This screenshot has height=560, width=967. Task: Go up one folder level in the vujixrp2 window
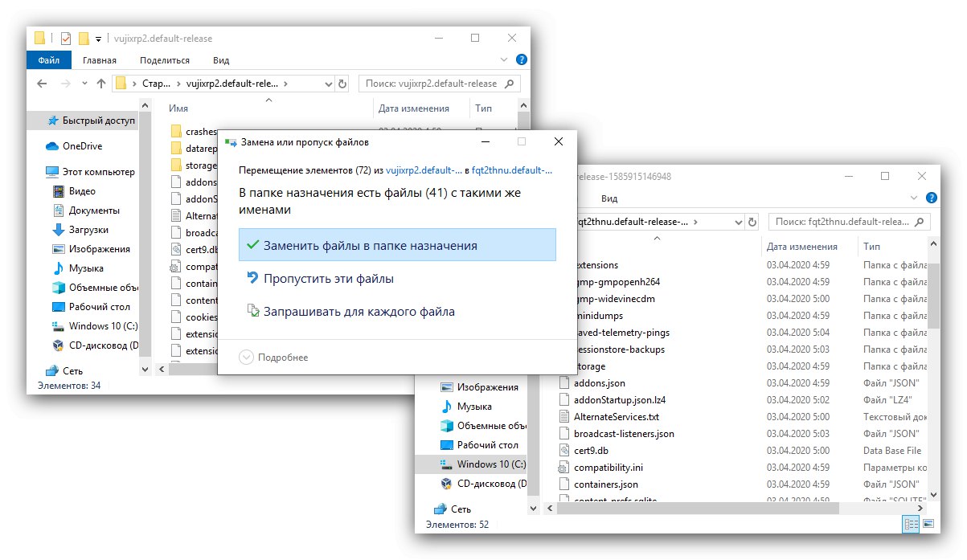101,84
